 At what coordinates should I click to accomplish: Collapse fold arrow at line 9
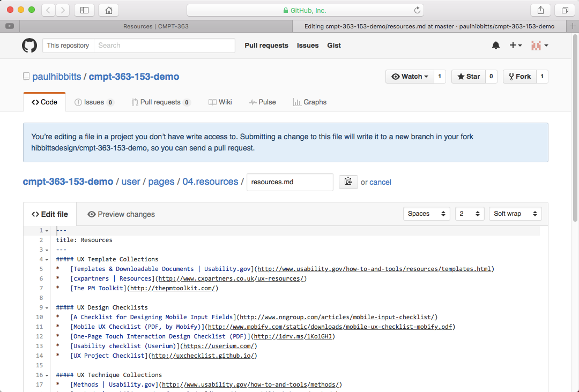47,308
